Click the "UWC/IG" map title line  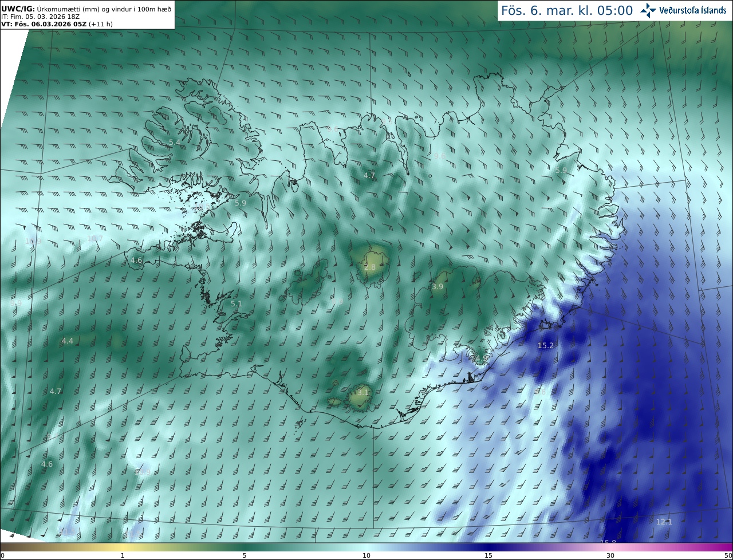[86, 9]
